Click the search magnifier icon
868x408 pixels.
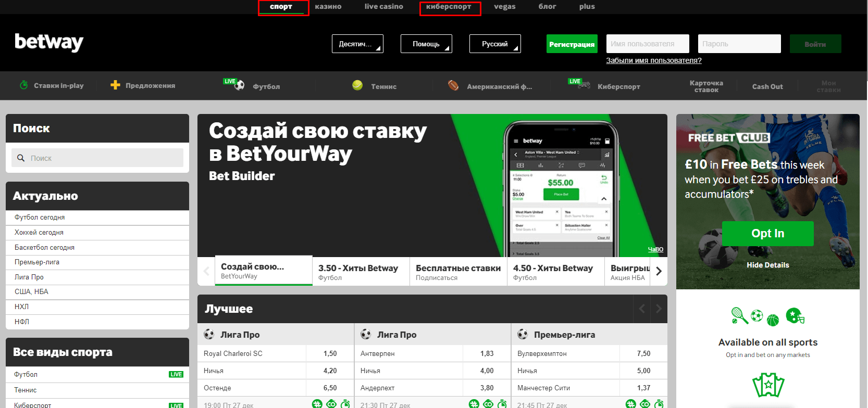coord(21,158)
